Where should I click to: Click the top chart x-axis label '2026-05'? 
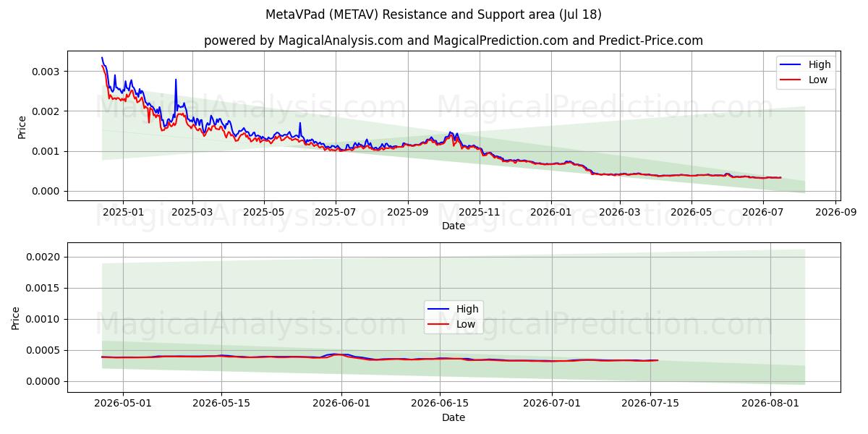coord(691,213)
